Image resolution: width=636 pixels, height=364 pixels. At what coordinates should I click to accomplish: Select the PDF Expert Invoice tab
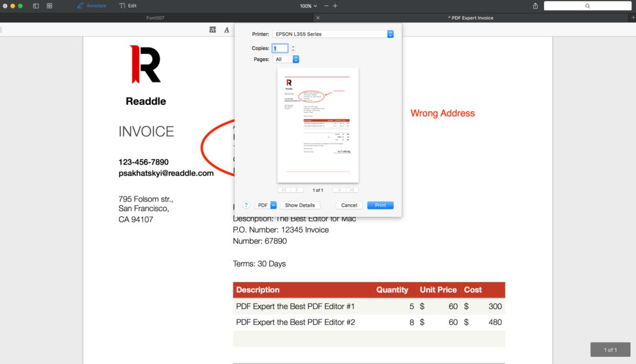point(471,18)
